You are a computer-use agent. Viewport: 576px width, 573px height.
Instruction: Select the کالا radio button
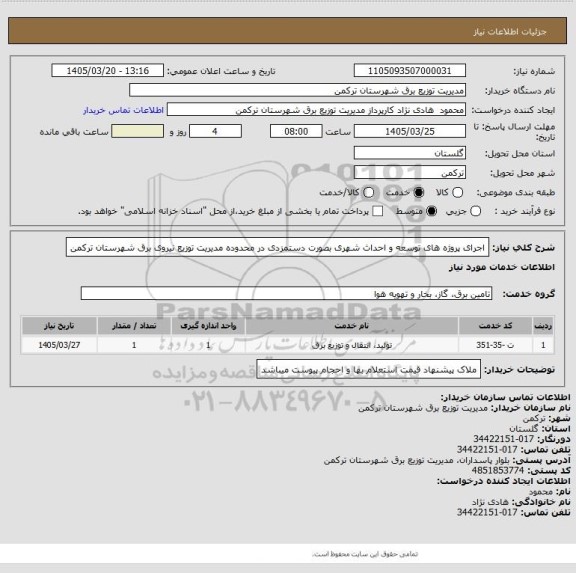point(457,192)
